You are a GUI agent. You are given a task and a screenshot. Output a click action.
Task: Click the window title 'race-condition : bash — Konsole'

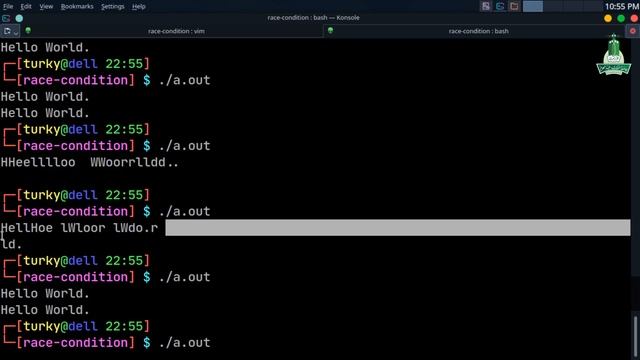[x=313, y=18]
